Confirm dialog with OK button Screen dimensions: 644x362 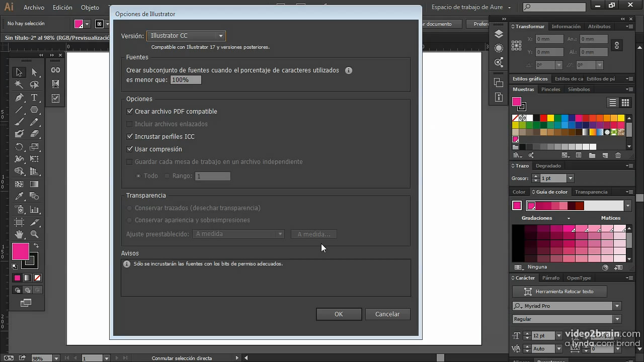coord(339,314)
